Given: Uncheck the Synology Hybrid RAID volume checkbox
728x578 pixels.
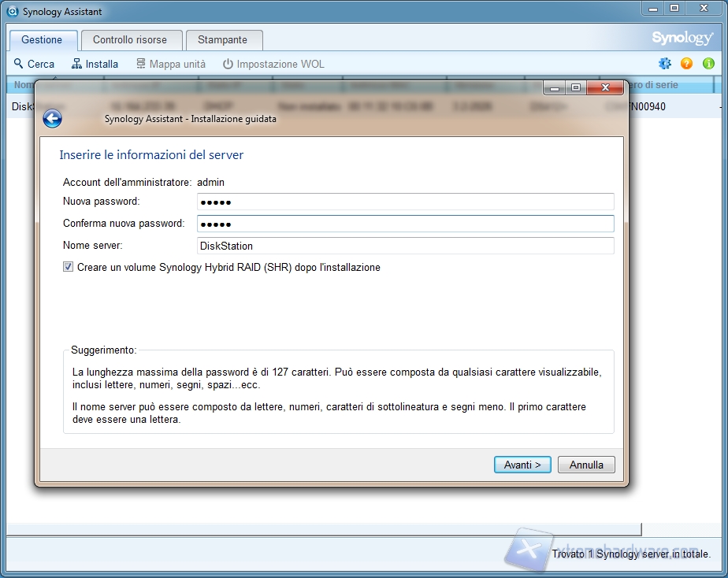Looking at the screenshot, I should (x=68, y=268).
